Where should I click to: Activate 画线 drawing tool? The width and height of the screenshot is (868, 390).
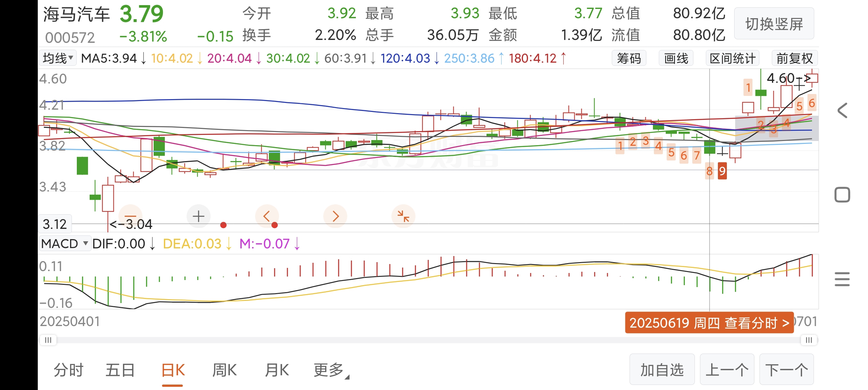click(x=676, y=58)
